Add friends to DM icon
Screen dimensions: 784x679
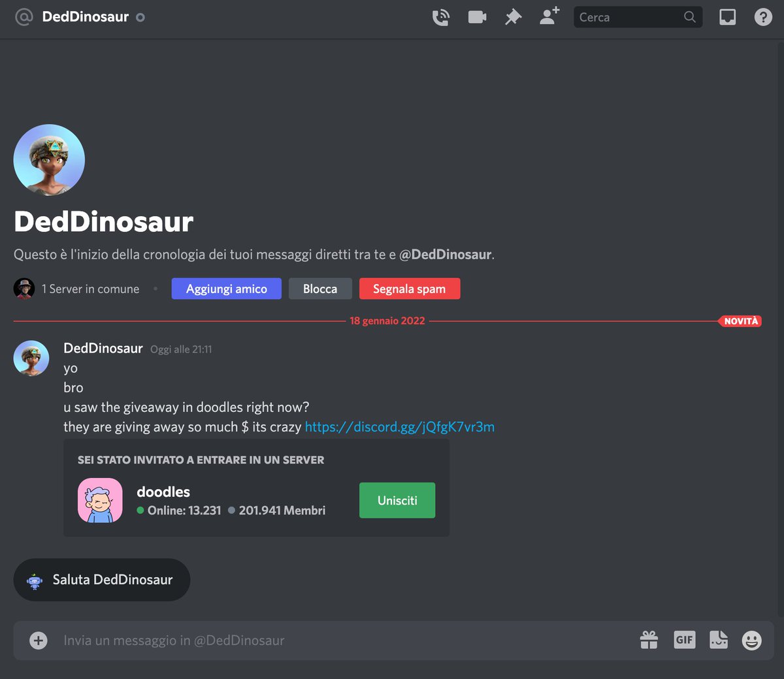pos(549,16)
